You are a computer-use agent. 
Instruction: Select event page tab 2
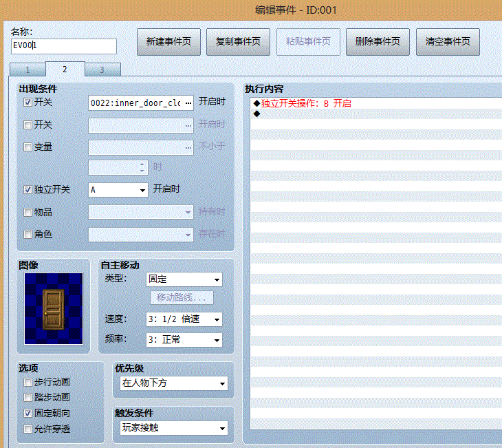pos(65,69)
